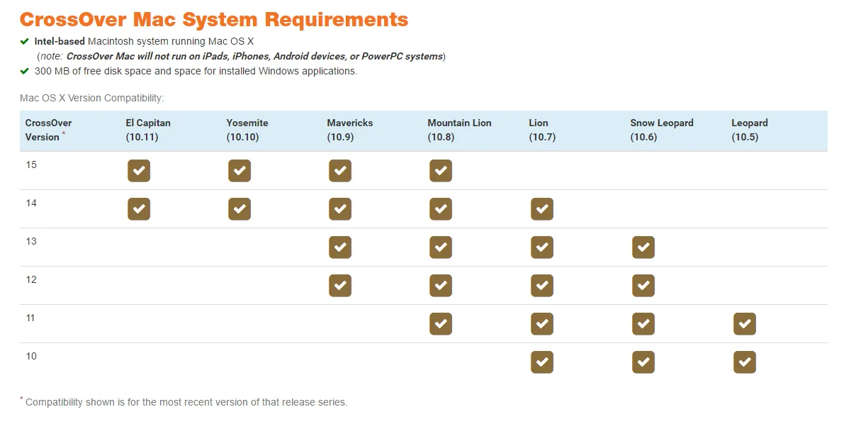Click row label 11
868x424 pixels.
pyautogui.click(x=31, y=318)
